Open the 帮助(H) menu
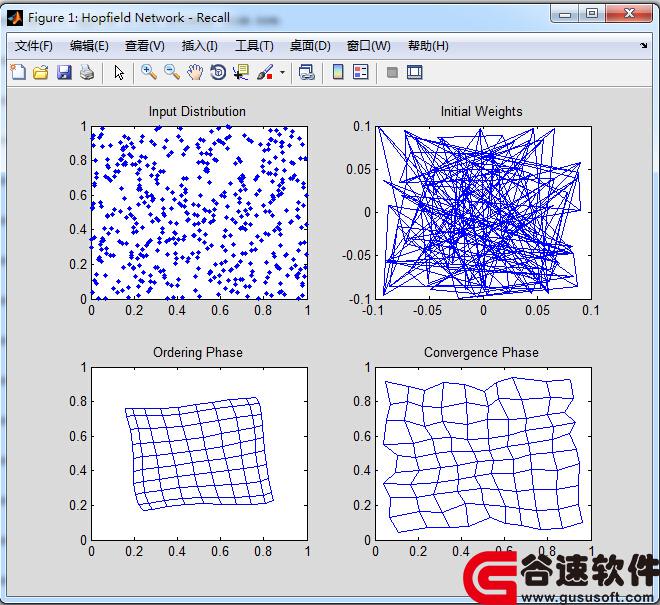660x605 pixels. [428, 45]
